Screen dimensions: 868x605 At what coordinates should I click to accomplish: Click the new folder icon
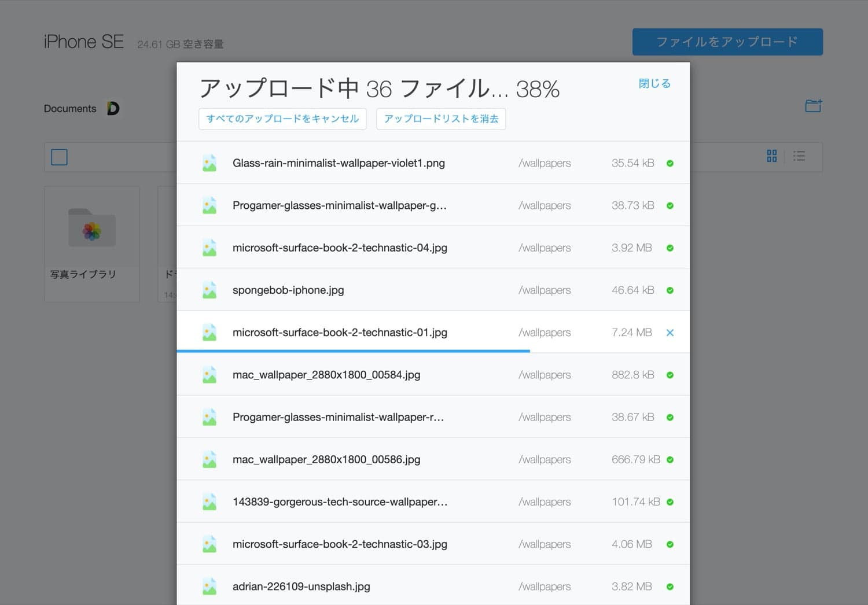point(814,106)
